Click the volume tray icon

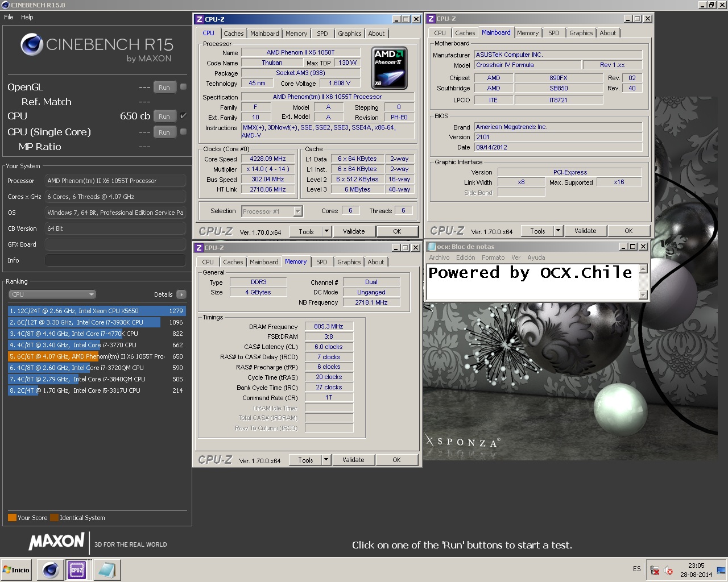[x=668, y=570]
